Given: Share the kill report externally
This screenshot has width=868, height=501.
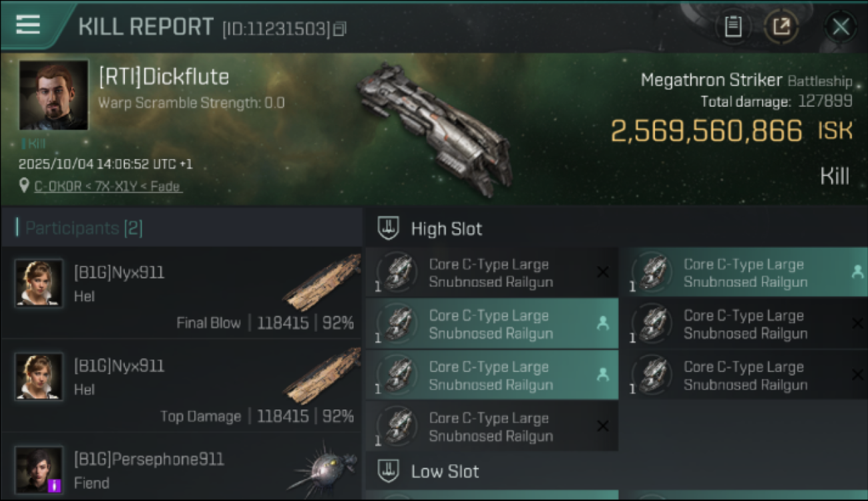Looking at the screenshot, I should 781,27.
